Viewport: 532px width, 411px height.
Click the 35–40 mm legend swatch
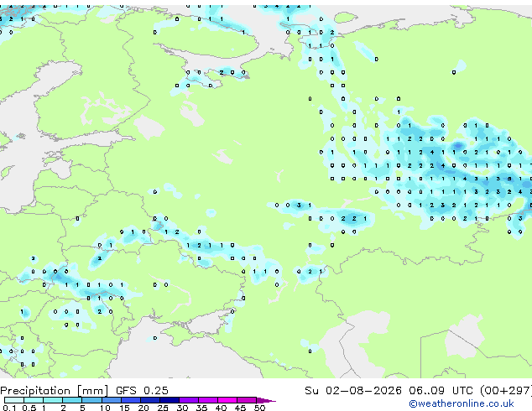tap(207, 400)
